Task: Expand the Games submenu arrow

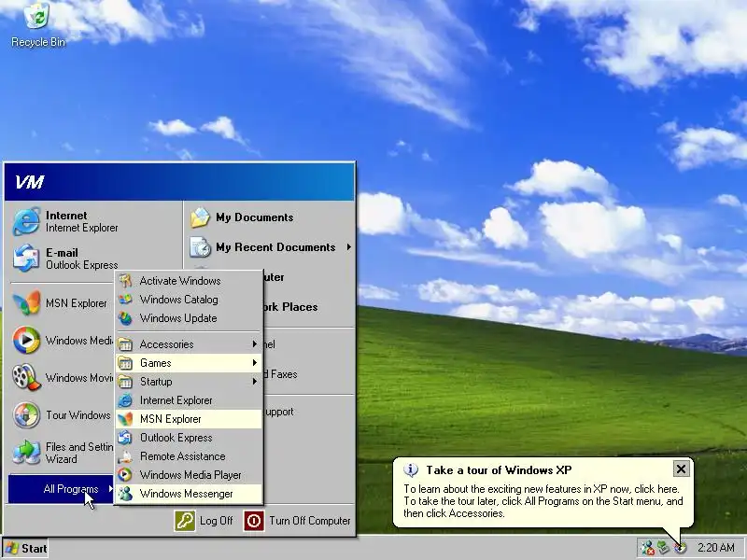Action: (x=254, y=363)
